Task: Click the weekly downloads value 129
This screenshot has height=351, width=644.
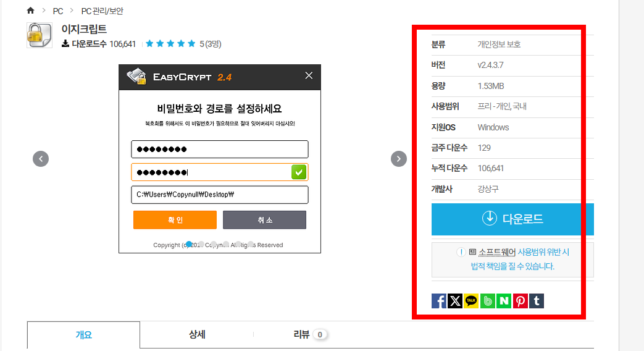Action: (484, 148)
